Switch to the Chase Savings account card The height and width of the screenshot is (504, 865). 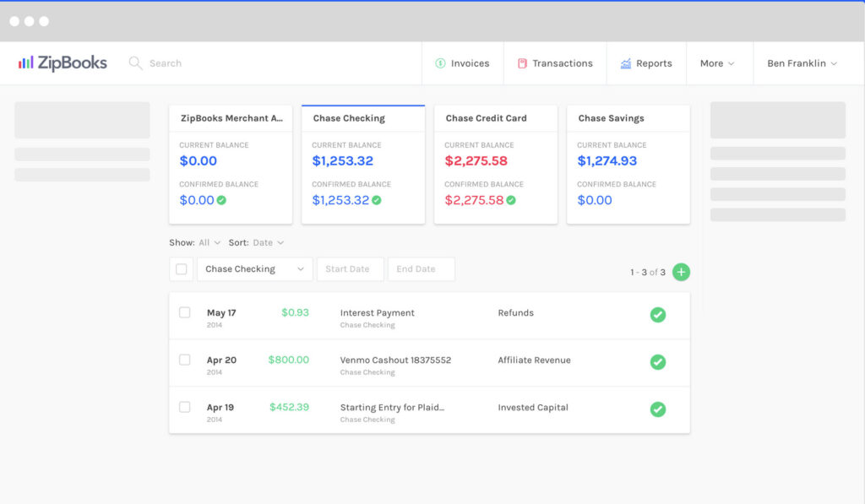click(628, 164)
